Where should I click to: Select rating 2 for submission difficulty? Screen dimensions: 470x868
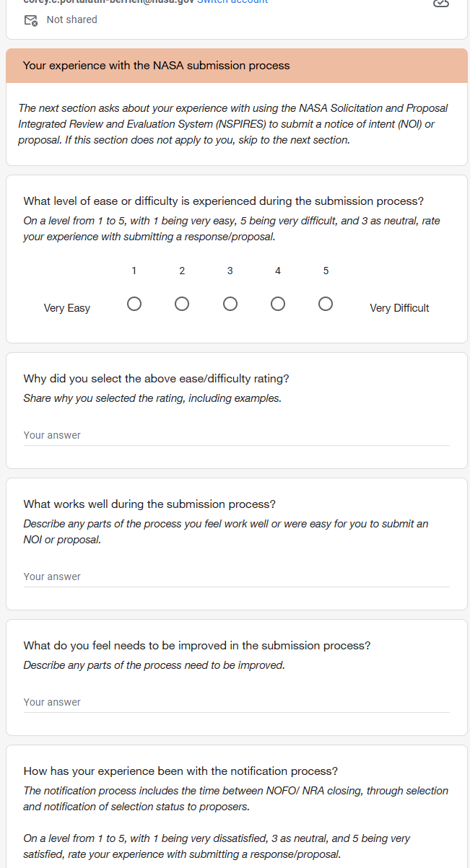point(182,304)
